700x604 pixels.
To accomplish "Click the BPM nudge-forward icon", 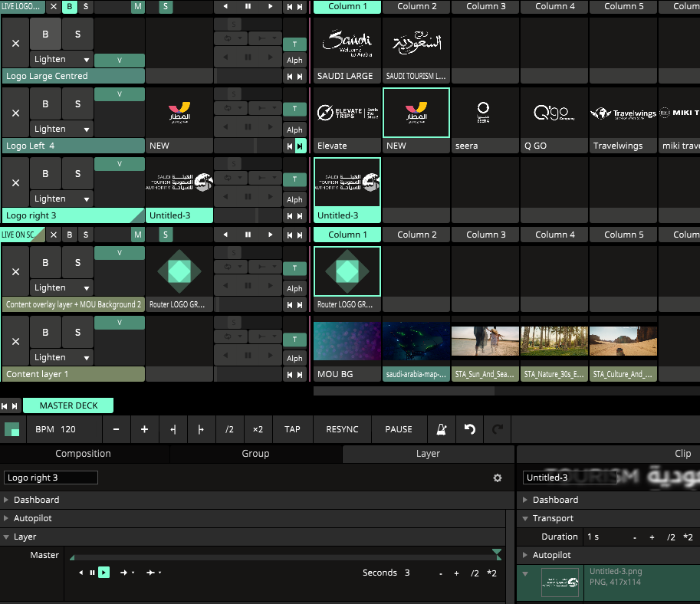I will (x=201, y=429).
